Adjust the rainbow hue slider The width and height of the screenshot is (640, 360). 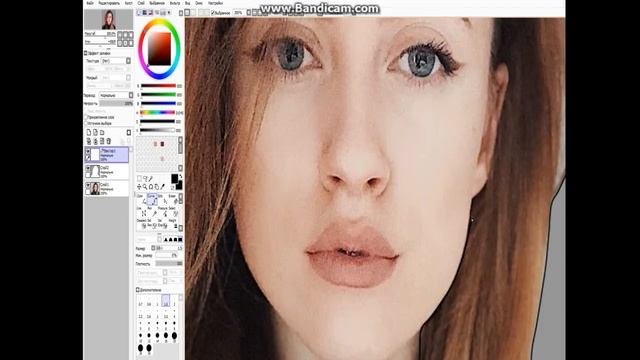[158, 113]
